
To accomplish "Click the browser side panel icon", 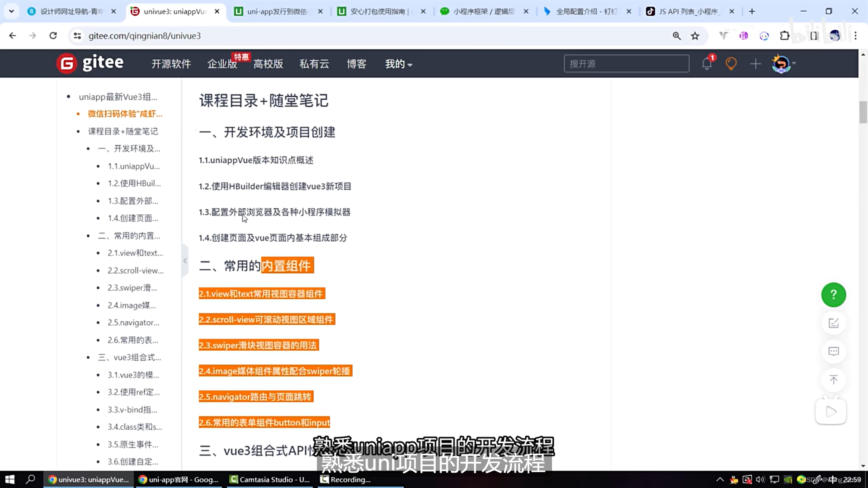I will pyautogui.click(x=814, y=36).
